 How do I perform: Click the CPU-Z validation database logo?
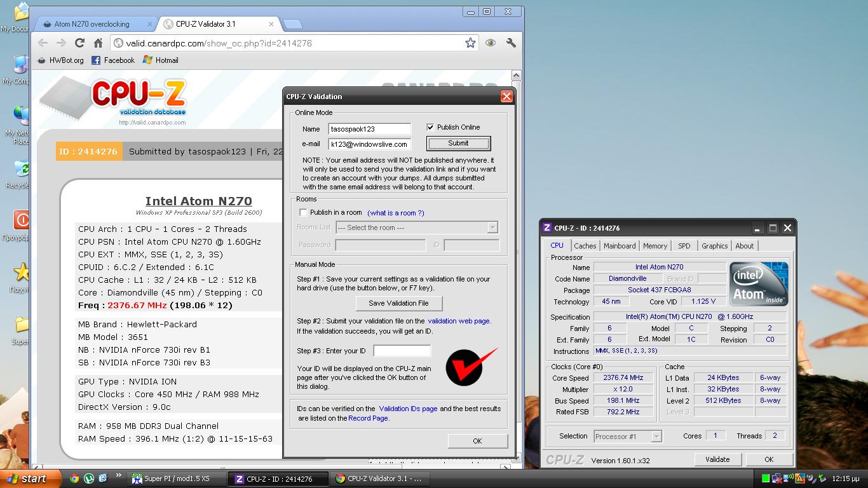click(113, 100)
